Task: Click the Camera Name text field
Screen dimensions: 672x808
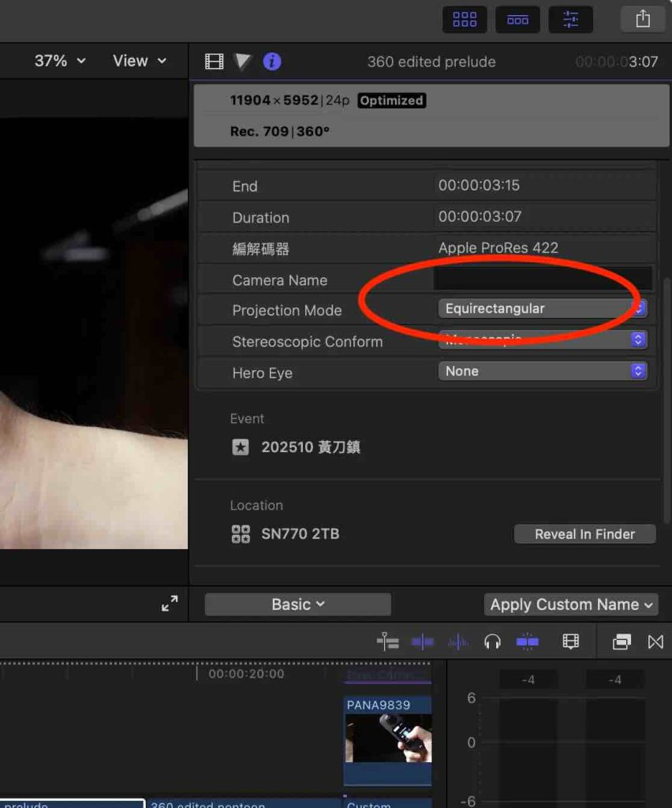Action: (543, 279)
